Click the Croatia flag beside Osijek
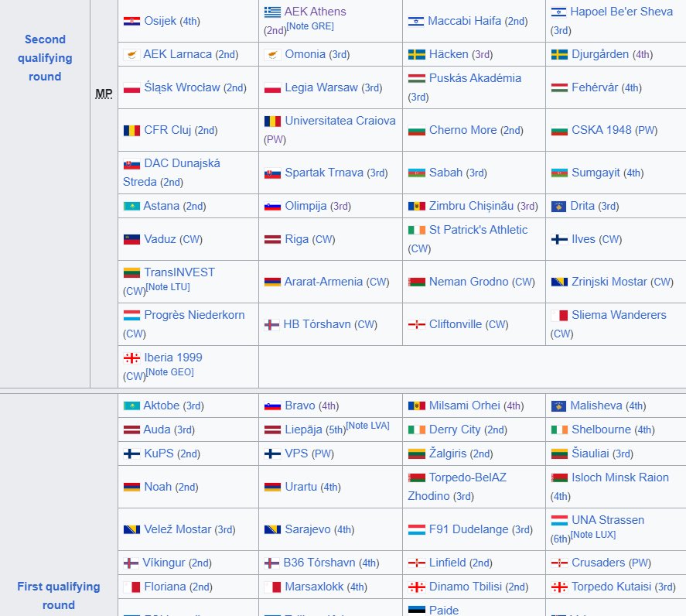The width and height of the screenshot is (686, 616). pyautogui.click(x=131, y=21)
